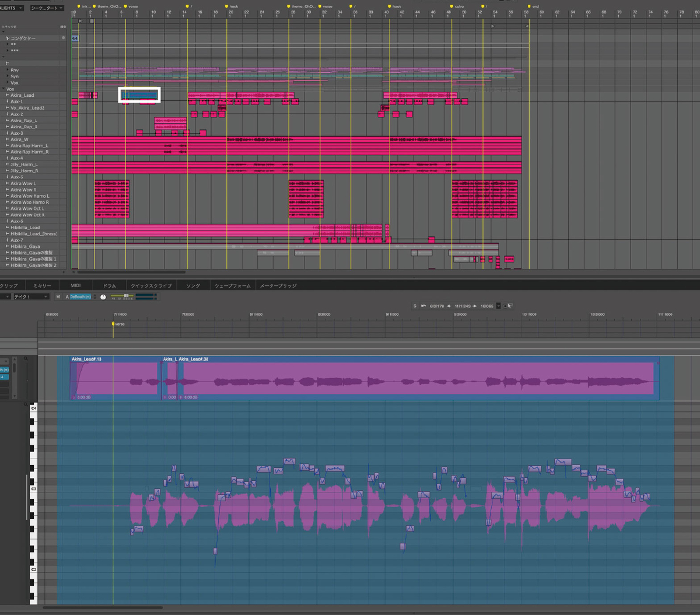
Task: Toggle the M mute button
Action: (58, 297)
